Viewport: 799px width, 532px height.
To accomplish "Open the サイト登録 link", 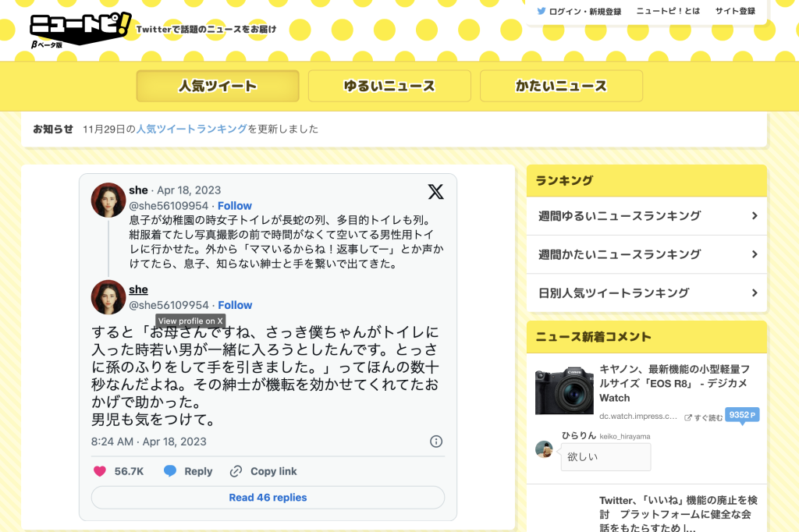I will tap(735, 12).
